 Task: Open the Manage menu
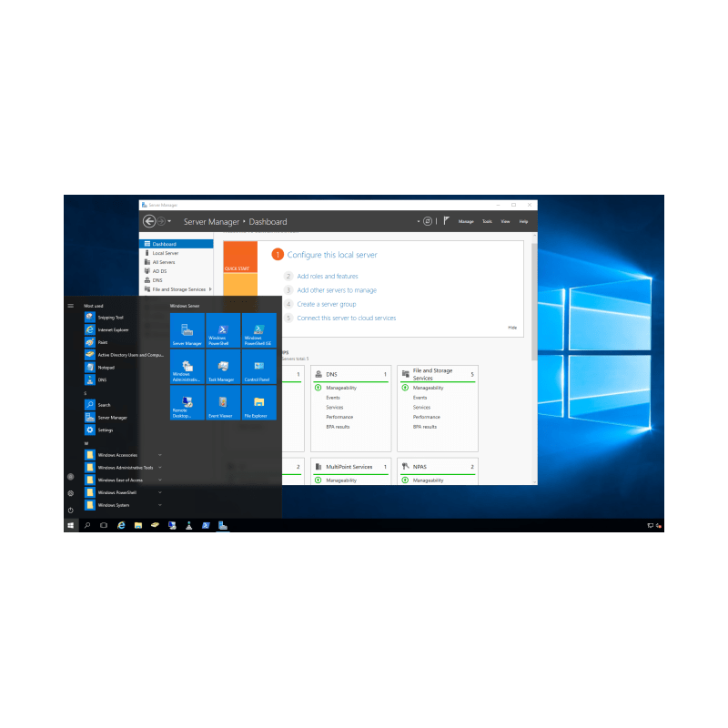(466, 221)
